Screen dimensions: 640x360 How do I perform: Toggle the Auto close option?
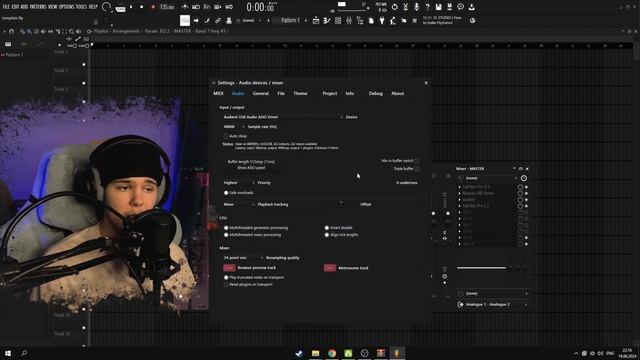[x=226, y=136]
